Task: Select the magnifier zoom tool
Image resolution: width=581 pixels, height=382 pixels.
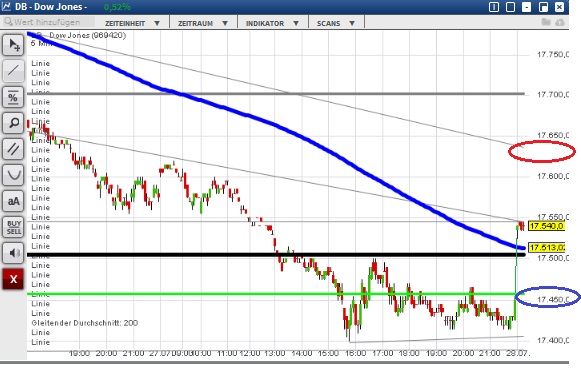Action: coord(13,123)
